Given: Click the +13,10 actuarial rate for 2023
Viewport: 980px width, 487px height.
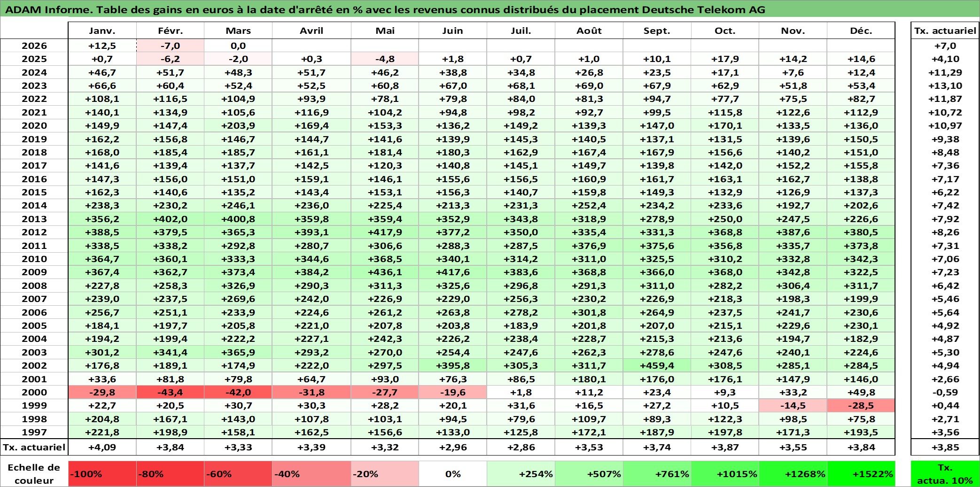Looking at the screenshot, I should click(945, 85).
